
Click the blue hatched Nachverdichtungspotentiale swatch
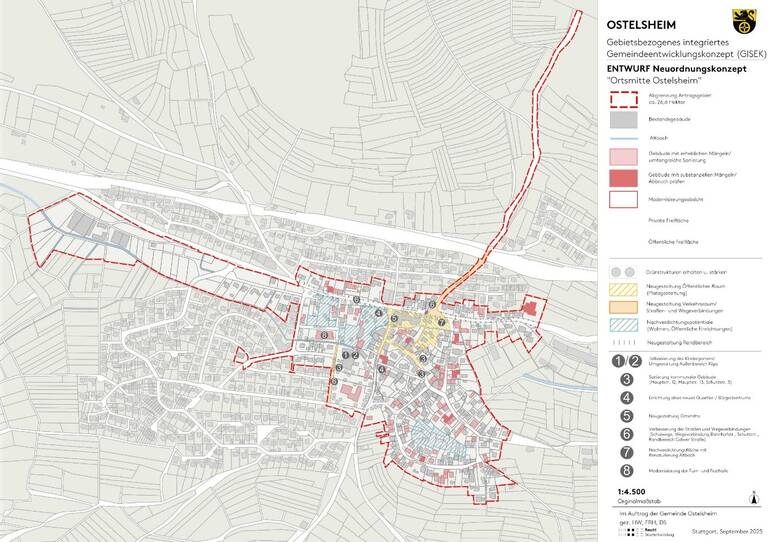[624, 325]
